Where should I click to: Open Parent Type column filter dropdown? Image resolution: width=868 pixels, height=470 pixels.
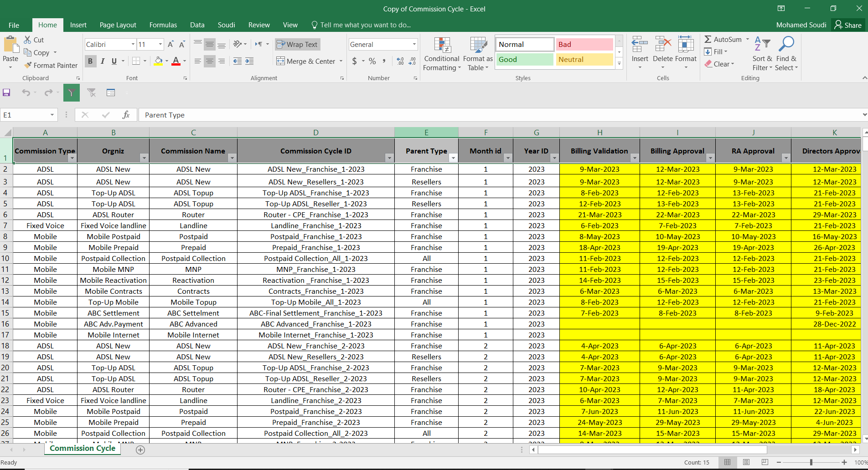(x=453, y=158)
